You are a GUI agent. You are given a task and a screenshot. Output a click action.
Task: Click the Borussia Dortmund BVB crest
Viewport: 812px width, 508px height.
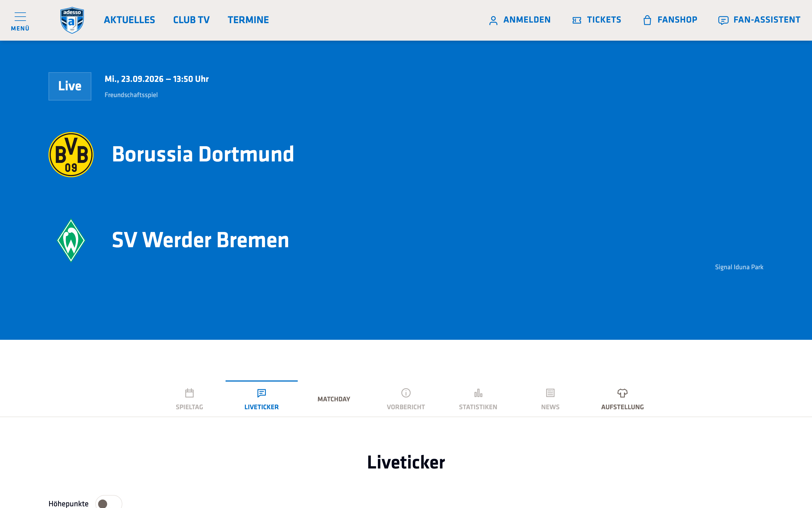point(71,155)
